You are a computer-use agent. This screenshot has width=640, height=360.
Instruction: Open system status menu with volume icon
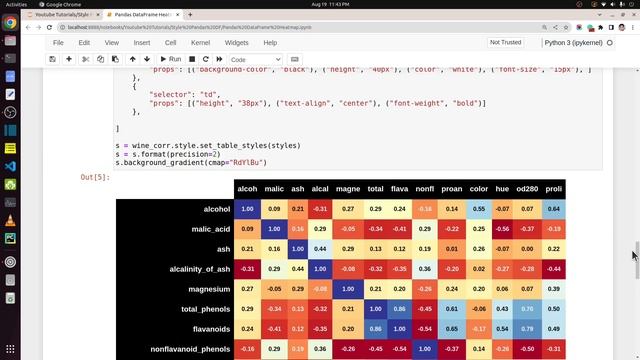(x=612, y=4)
